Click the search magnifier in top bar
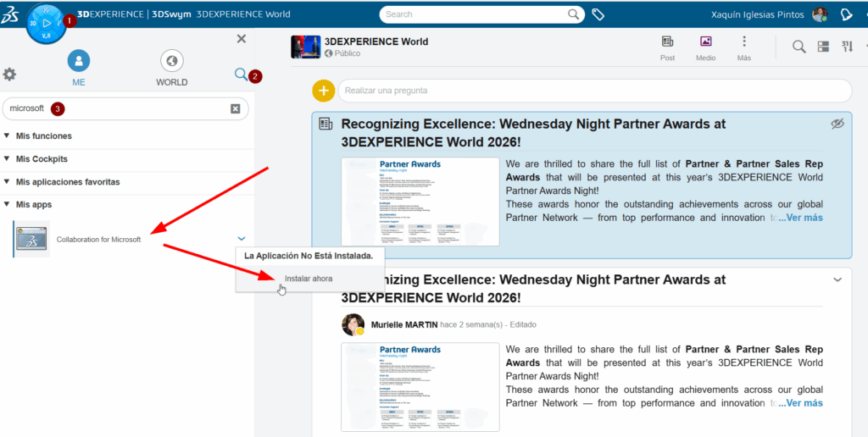The height and width of the screenshot is (437, 868). (x=574, y=14)
